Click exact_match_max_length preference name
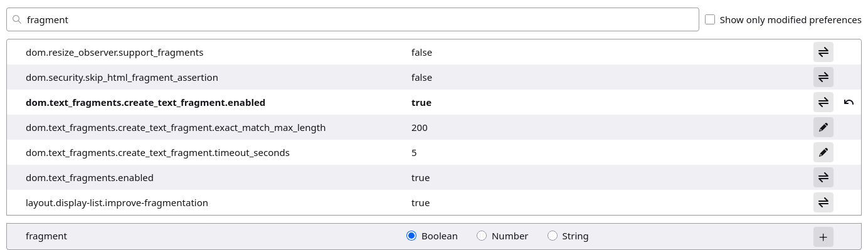The width and height of the screenshot is (868, 250). [176, 128]
